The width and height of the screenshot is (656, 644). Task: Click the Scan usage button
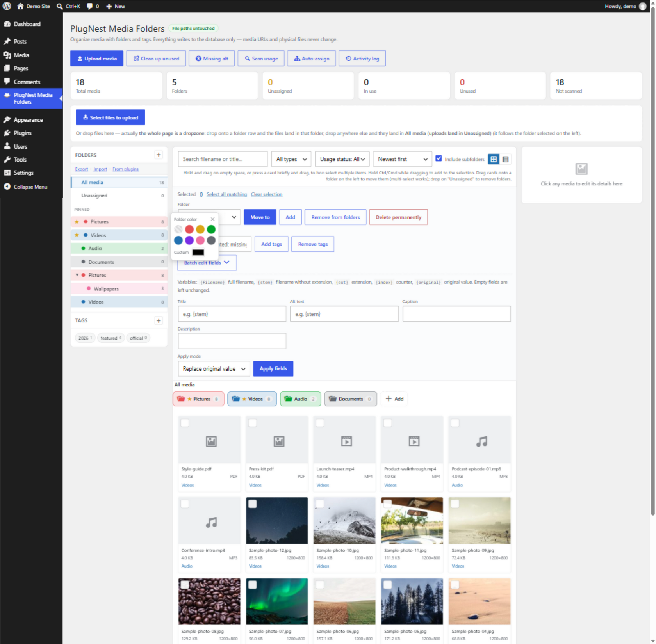pyautogui.click(x=261, y=59)
